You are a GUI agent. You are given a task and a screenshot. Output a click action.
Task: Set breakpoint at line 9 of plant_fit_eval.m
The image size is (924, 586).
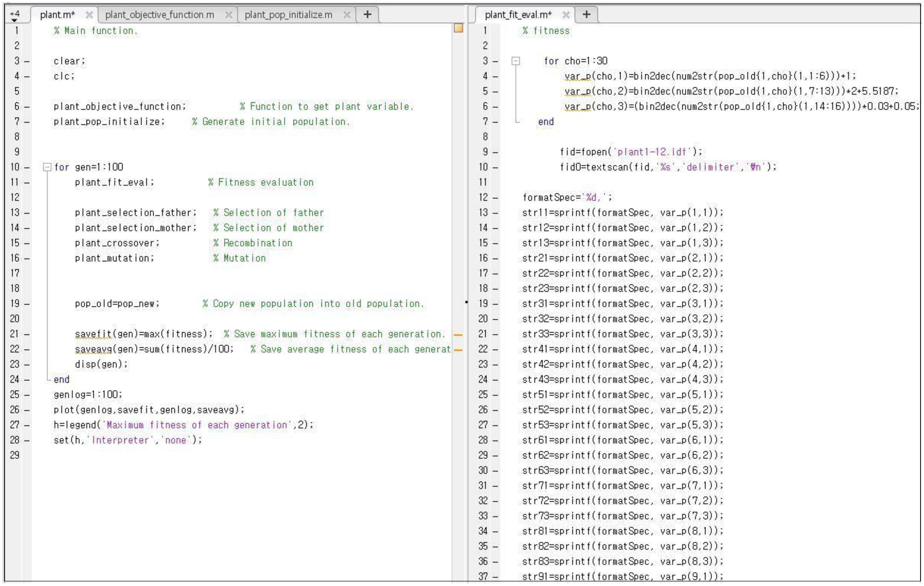495,152
